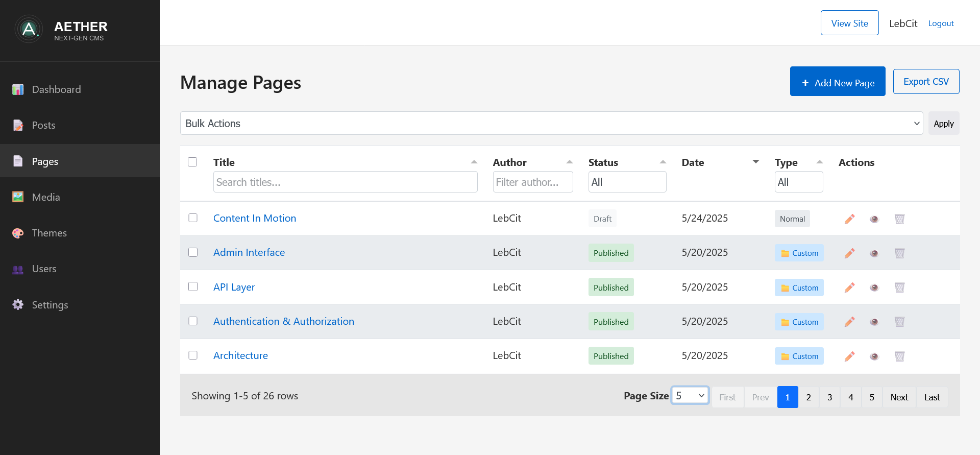Sort by Status using its sort arrow
This screenshot has height=455, width=980.
click(x=663, y=162)
